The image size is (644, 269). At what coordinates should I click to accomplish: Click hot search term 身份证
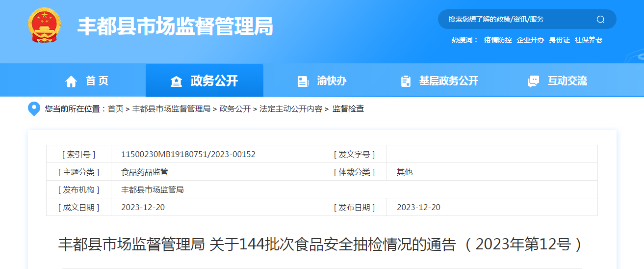pyautogui.click(x=560, y=40)
